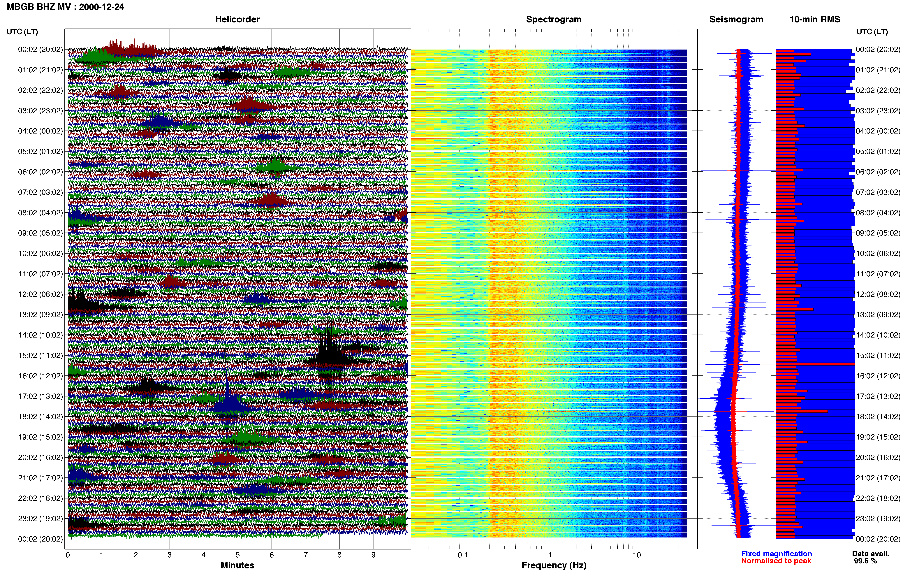Click the red 'Normalised to peak' legend text
This screenshot has width=924, height=578.
click(776, 561)
